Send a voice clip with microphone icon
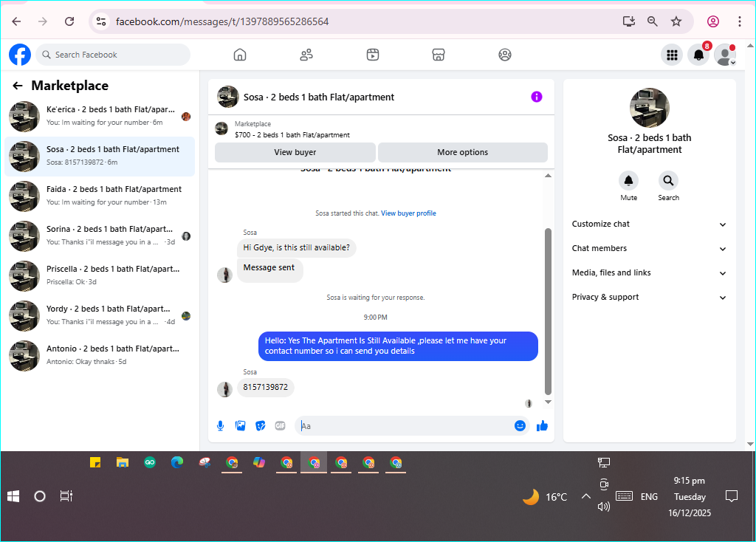 pos(220,426)
